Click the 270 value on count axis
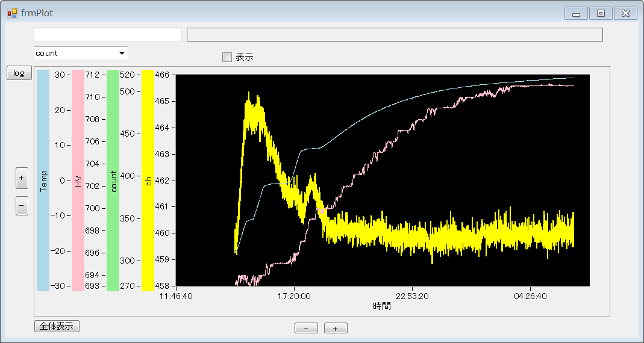 (127, 286)
